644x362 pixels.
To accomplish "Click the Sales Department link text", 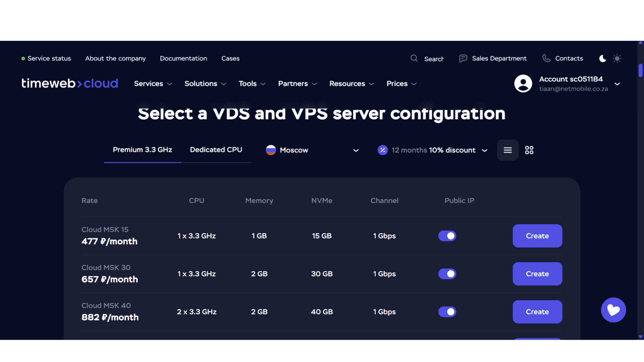I will (499, 59).
